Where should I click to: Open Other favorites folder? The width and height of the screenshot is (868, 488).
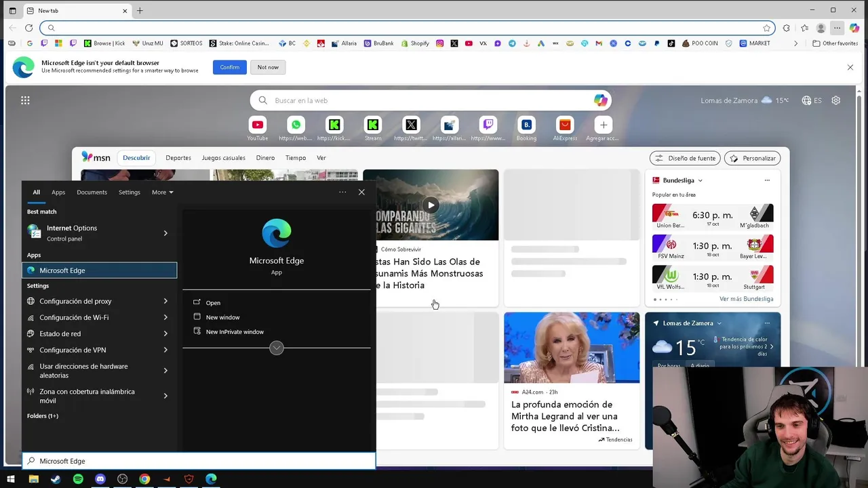[835, 43]
